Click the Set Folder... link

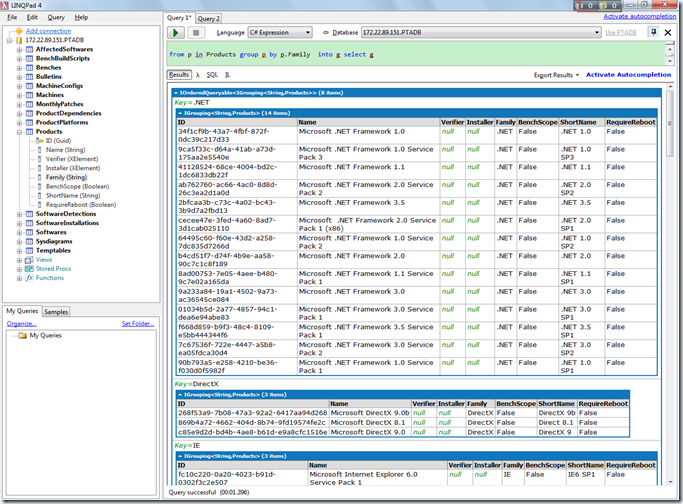point(138,324)
